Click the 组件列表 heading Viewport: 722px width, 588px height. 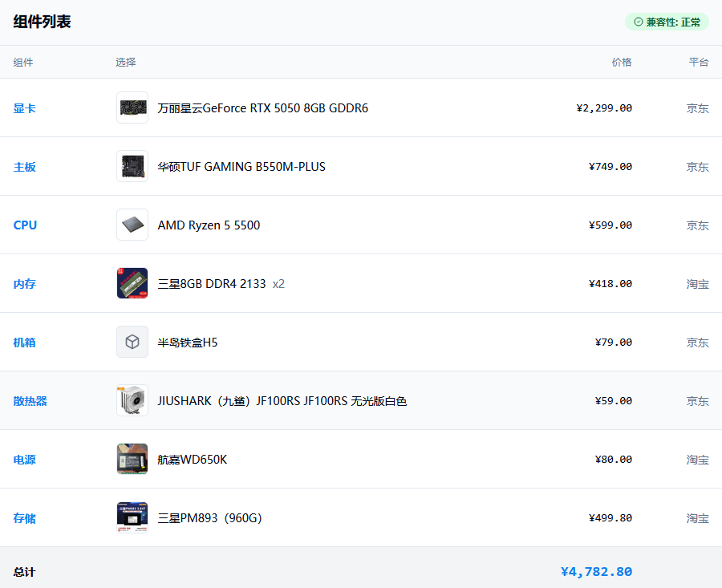coord(42,22)
